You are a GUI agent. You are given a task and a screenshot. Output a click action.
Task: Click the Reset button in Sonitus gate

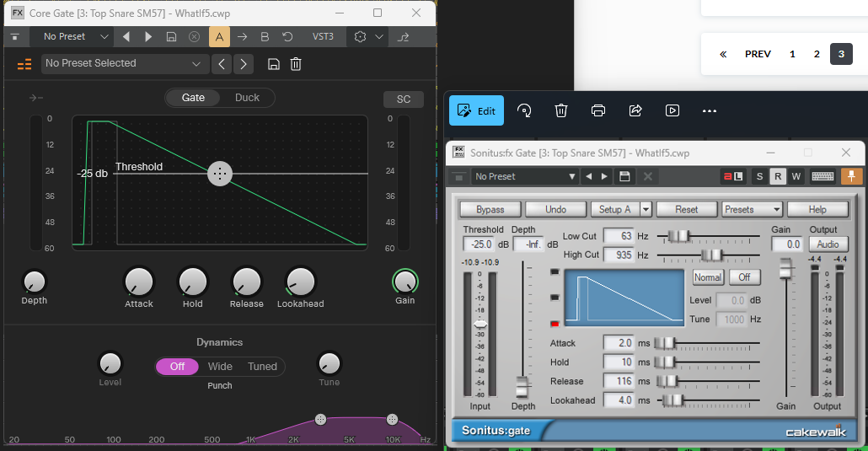686,209
